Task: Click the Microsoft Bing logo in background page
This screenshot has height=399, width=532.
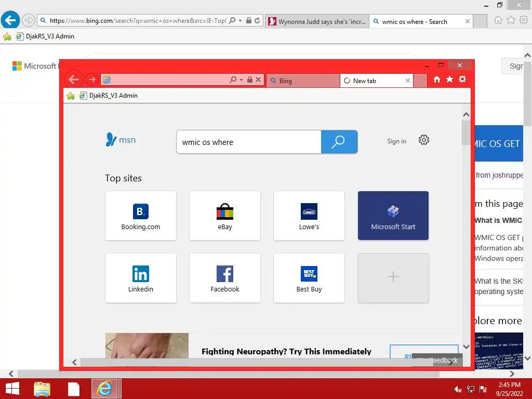Action: pos(36,66)
